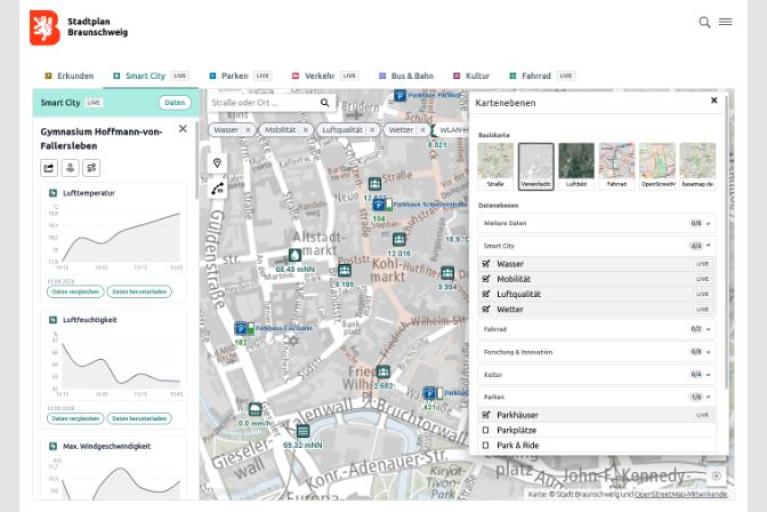
Task: Enable the Park & Ride layer checkbox
Action: (486, 445)
